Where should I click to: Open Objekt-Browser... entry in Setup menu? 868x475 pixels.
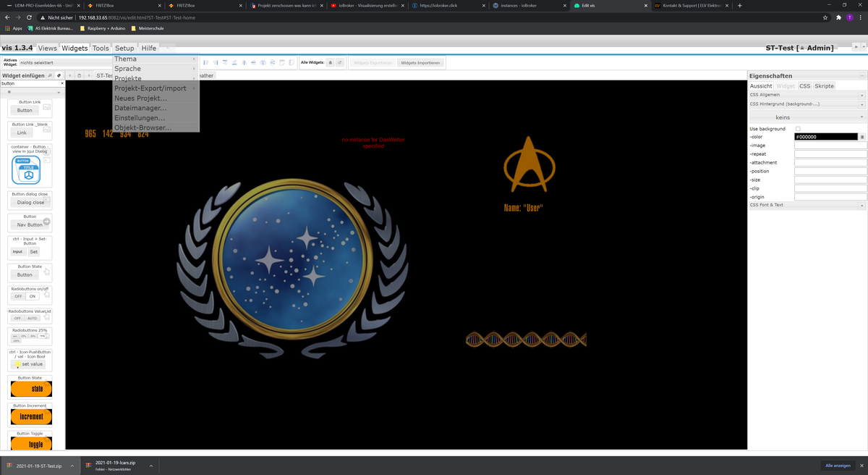[x=156, y=127]
